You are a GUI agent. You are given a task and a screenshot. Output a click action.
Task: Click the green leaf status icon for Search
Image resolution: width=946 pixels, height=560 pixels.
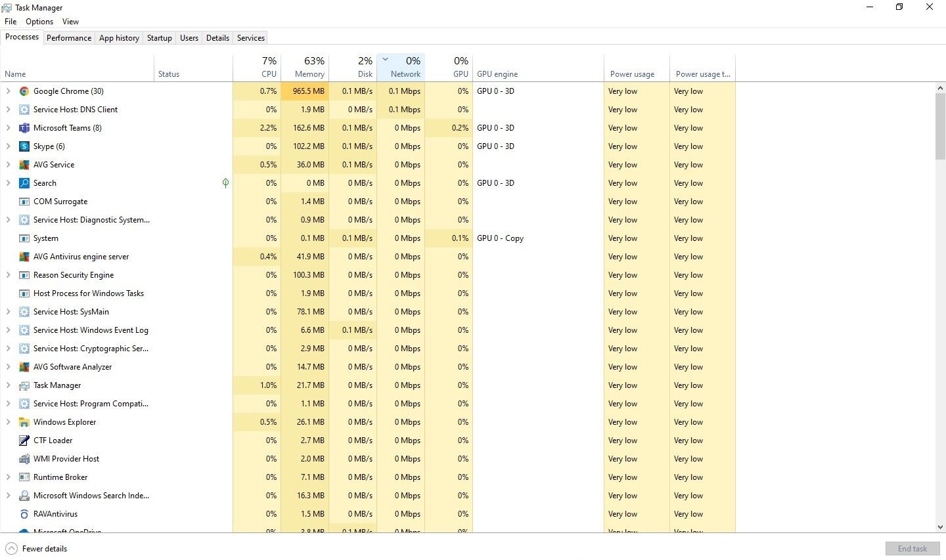coord(225,183)
